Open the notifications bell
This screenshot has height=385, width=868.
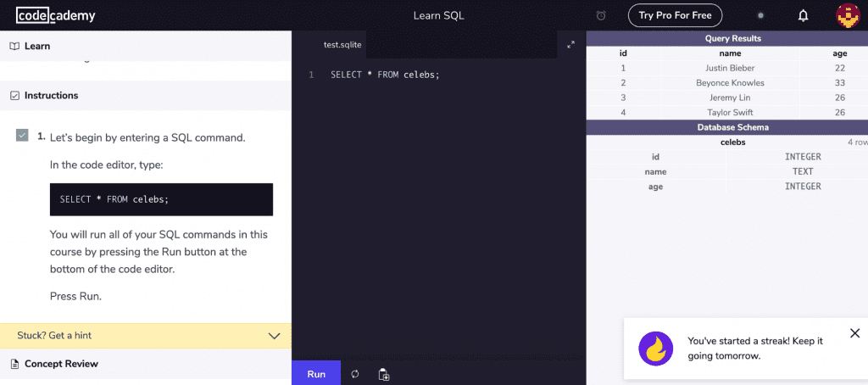[x=803, y=15]
